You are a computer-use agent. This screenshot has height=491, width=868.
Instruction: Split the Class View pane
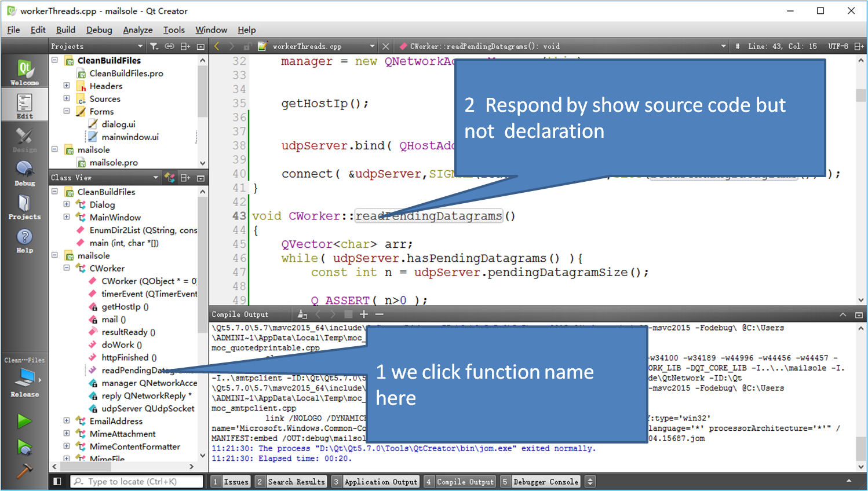tap(185, 178)
